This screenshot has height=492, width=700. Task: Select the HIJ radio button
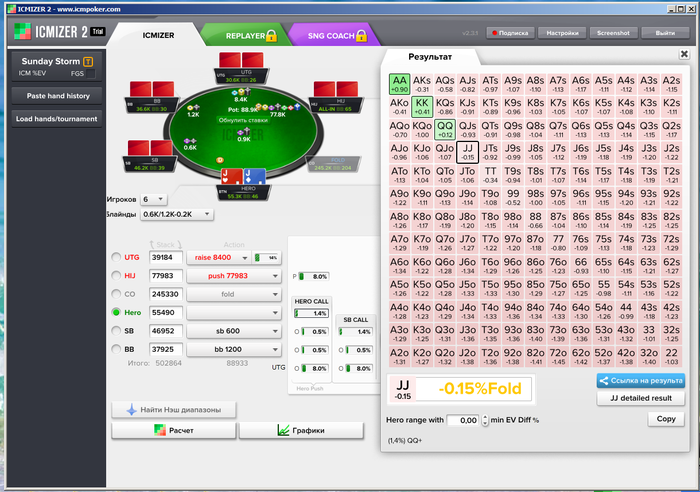pos(116,275)
